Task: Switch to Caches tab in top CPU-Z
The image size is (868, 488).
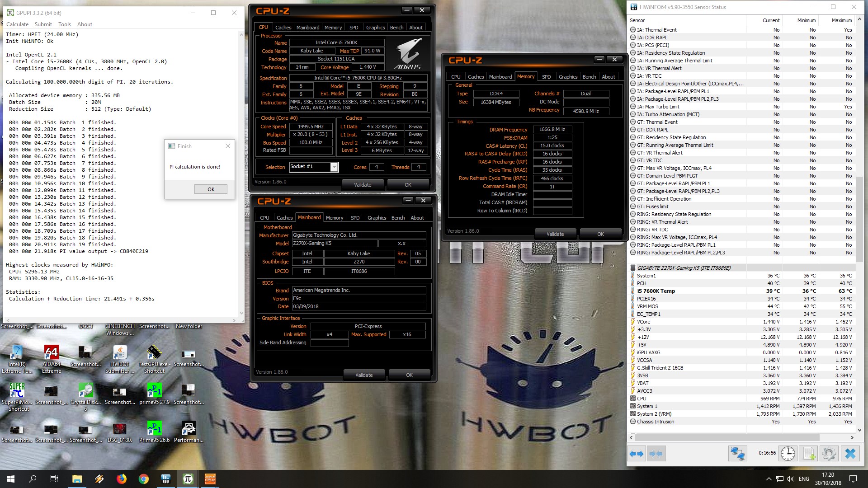Action: pos(283,28)
